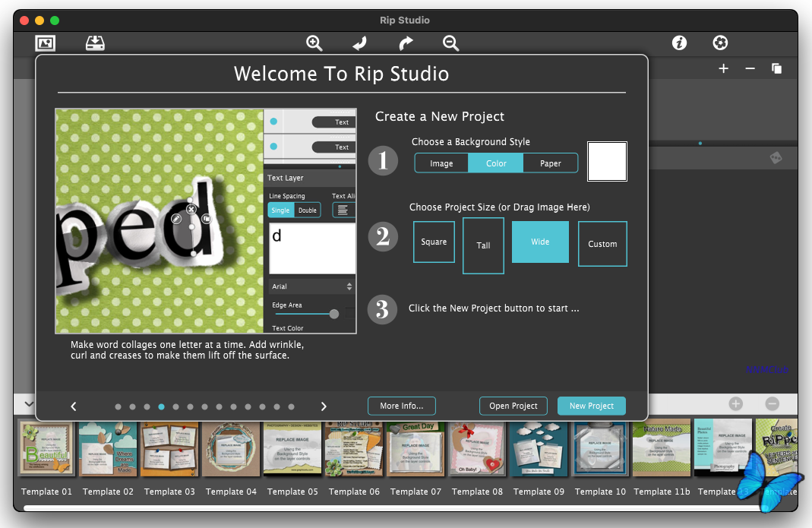
Task: Zoom out with the magnifier minus icon
Action: pyautogui.click(x=450, y=43)
